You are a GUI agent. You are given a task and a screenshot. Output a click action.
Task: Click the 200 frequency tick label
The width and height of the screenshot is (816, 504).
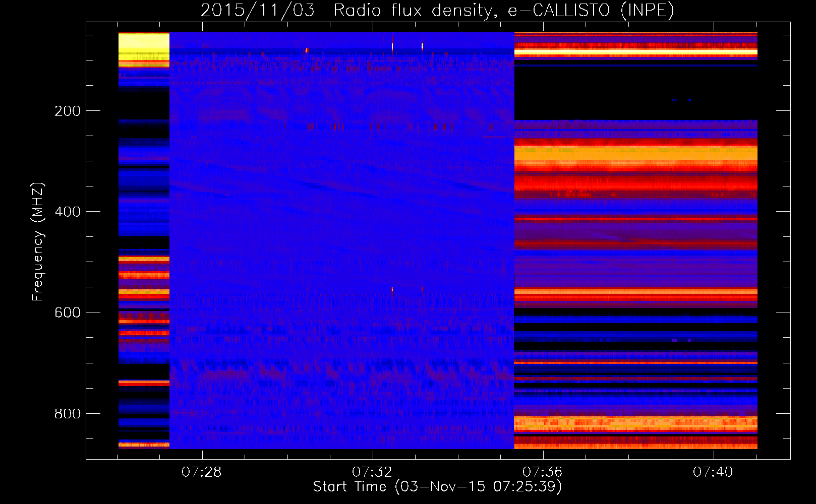coord(68,111)
